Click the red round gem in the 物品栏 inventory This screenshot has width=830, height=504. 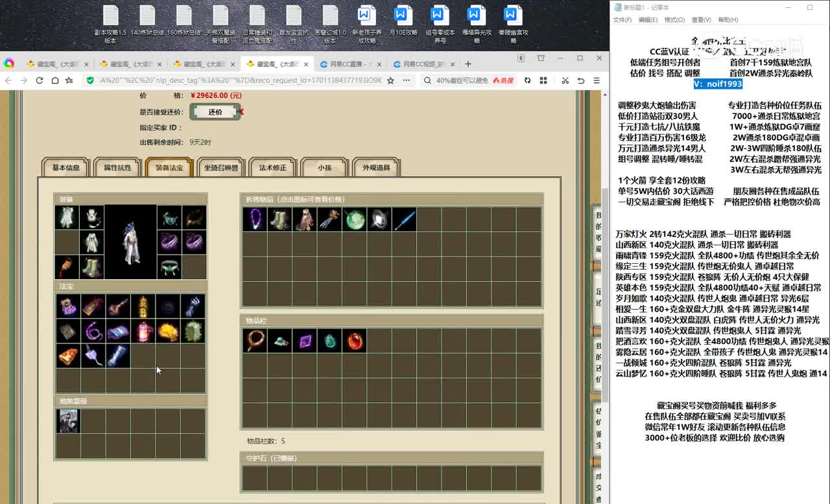pyautogui.click(x=354, y=341)
